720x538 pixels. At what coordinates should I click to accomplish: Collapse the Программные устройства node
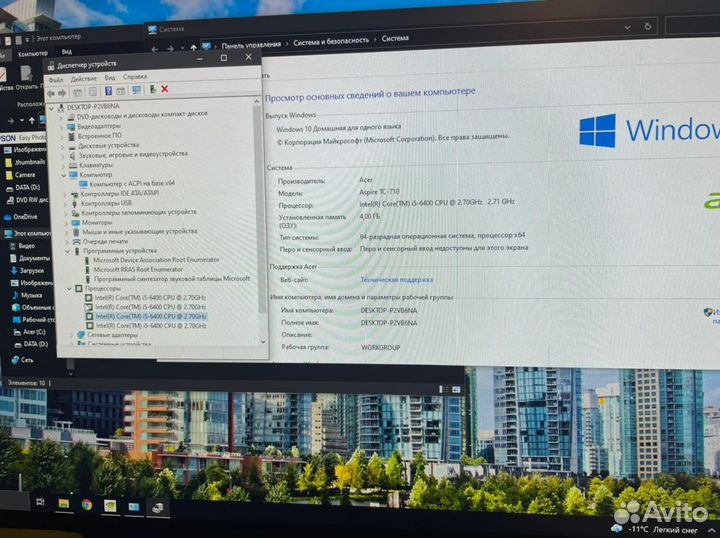point(69,251)
